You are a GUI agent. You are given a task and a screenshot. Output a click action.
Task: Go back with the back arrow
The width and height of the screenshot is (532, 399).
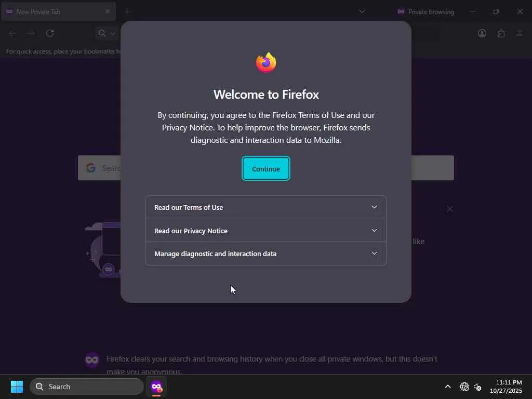[12, 33]
